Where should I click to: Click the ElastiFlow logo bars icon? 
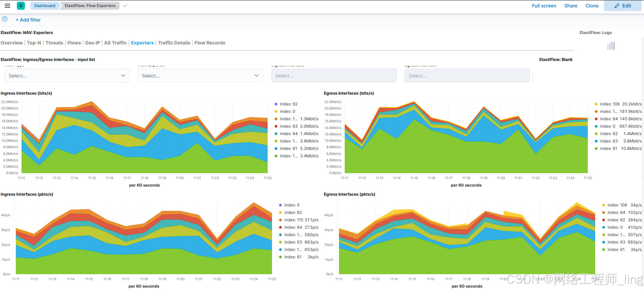(x=611, y=46)
